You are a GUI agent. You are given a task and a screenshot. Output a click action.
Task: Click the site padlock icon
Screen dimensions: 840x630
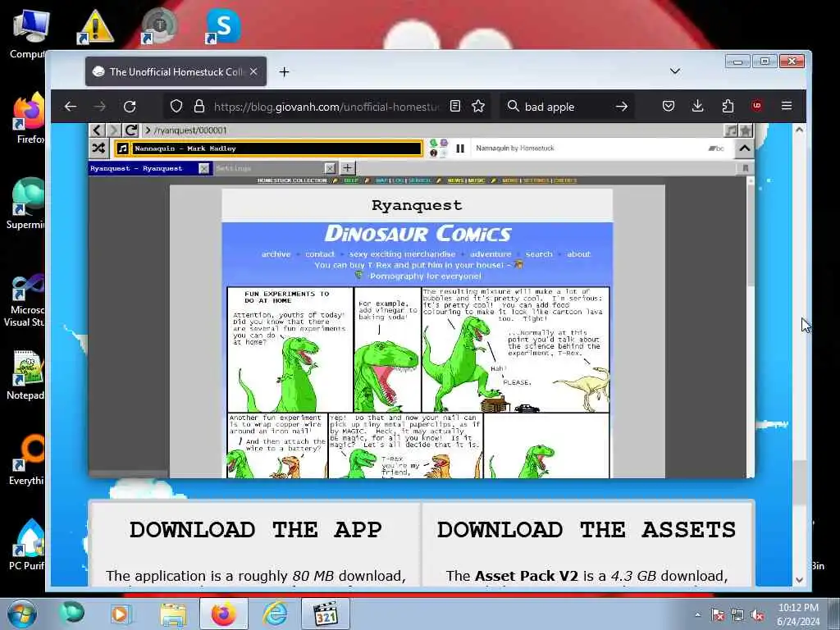(199, 106)
